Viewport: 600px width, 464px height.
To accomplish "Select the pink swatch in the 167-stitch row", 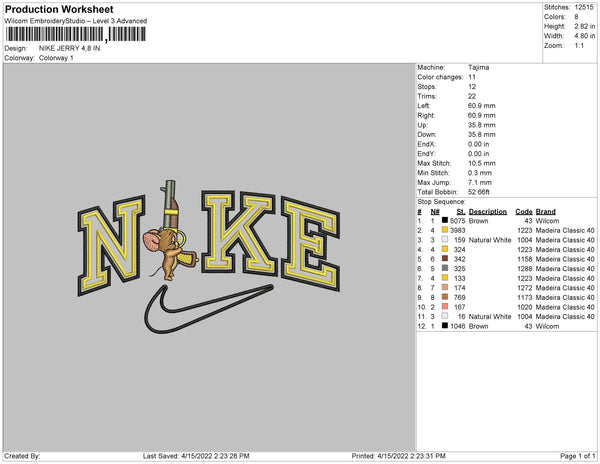I will pyautogui.click(x=445, y=306).
